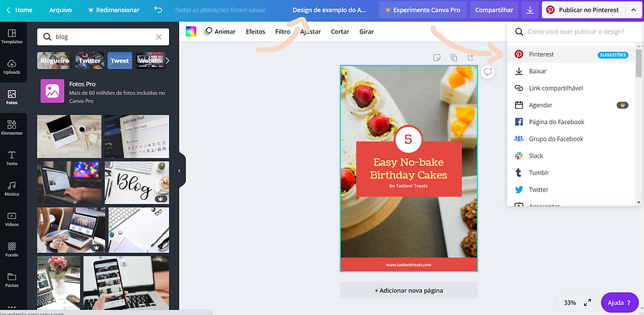The height and width of the screenshot is (315, 644).
Task: Click the publish list scrollbar
Action: click(638, 63)
